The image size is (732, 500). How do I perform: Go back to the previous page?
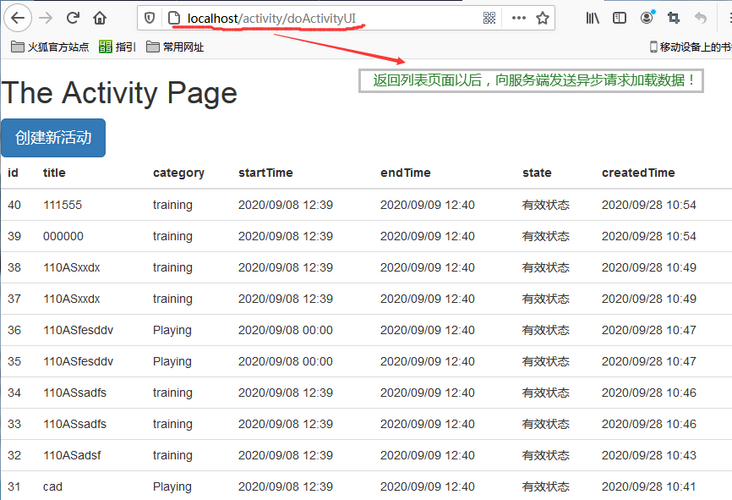[x=18, y=18]
